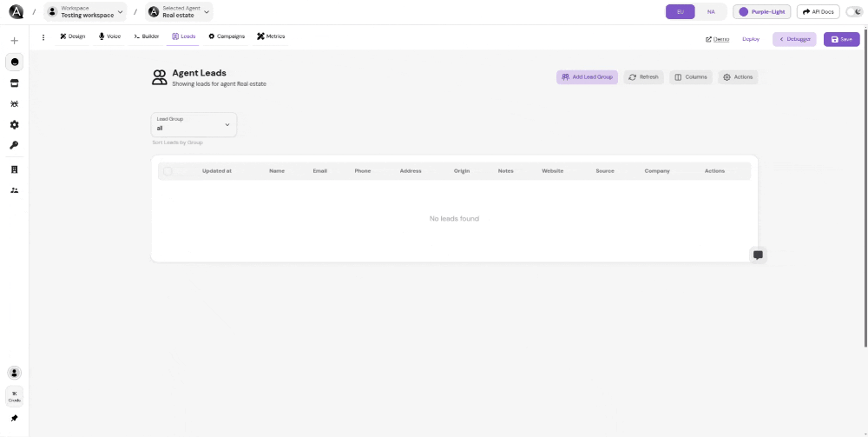Screen dimensions: 868x437
Task: Click the Deploy link
Action: 751,39
